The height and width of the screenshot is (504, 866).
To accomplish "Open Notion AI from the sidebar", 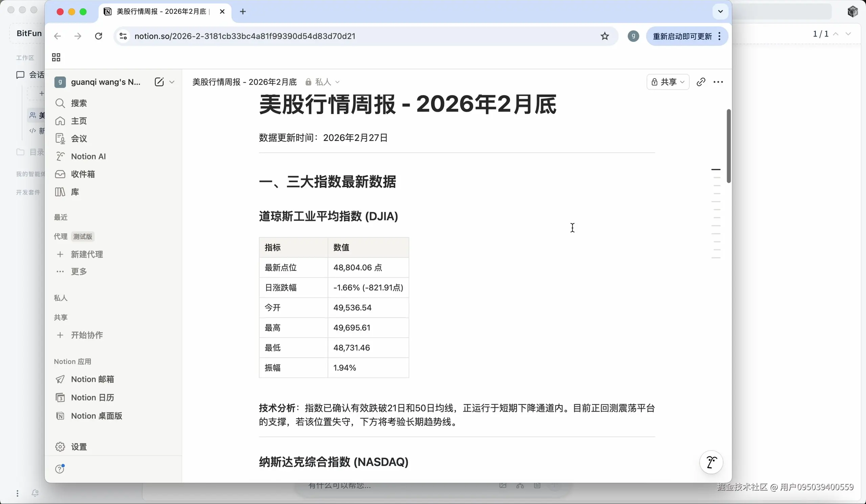I will click(x=88, y=156).
